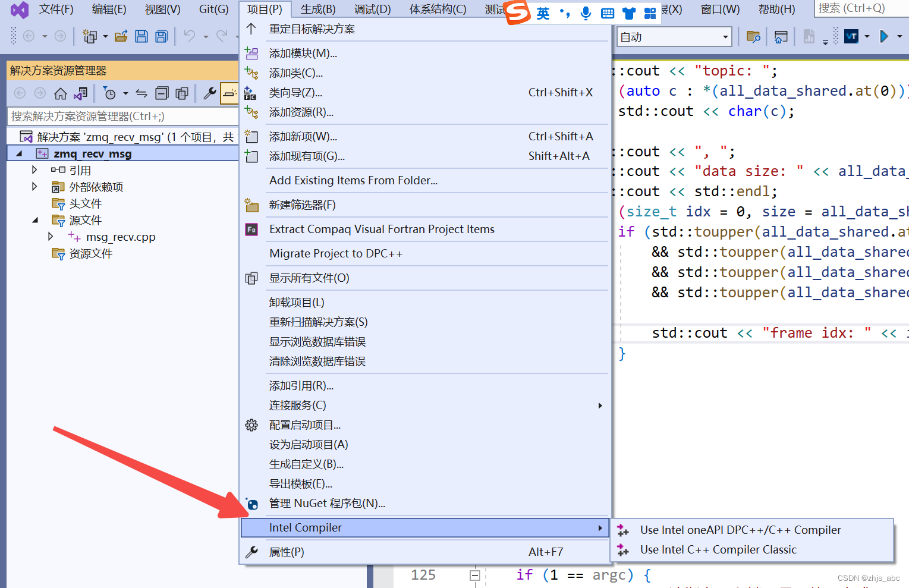
Task: Click 管理 NuGet 程序包(N)... entry
Action: [424, 504]
